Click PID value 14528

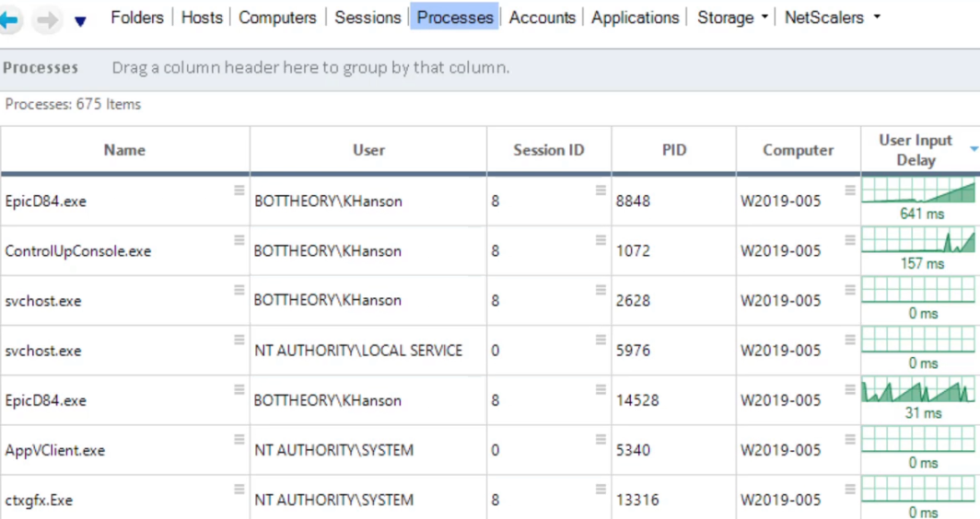click(x=637, y=400)
